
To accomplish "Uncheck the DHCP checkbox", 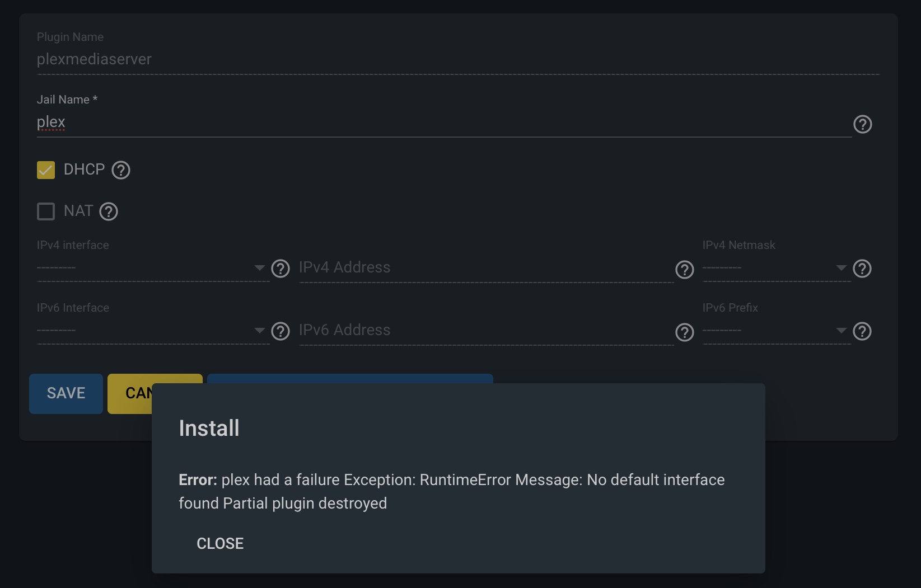I will click(x=46, y=170).
